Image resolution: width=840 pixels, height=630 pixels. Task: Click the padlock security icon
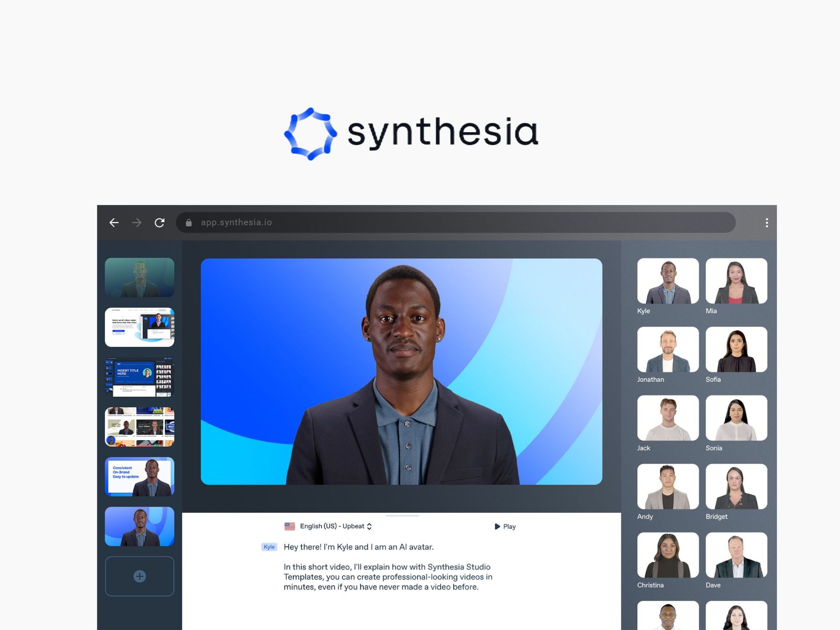(x=189, y=223)
